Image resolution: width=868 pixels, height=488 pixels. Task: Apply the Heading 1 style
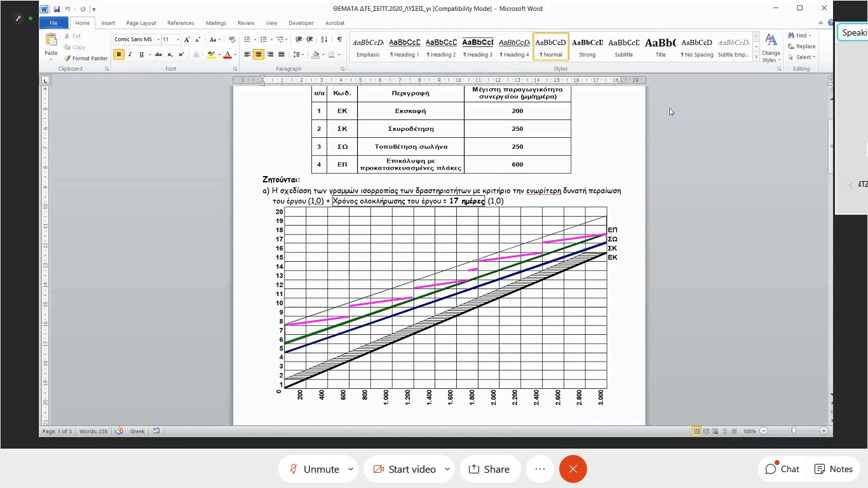click(x=405, y=48)
